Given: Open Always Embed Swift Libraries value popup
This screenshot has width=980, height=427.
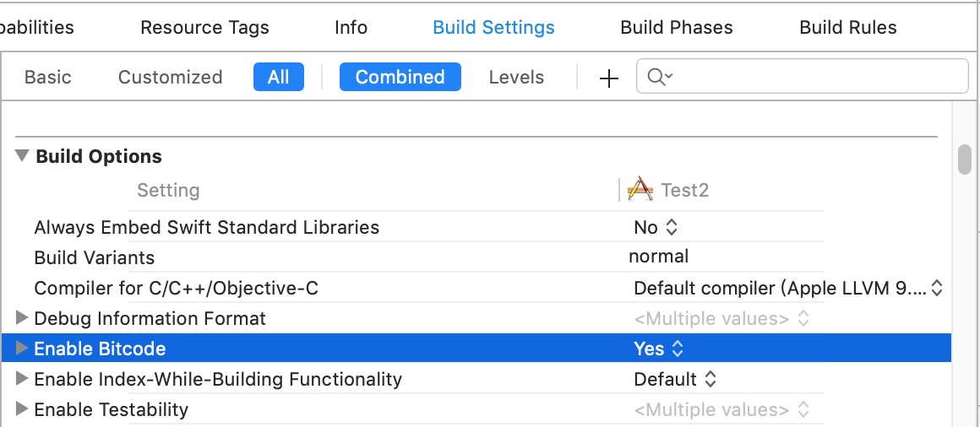Looking at the screenshot, I should coord(656,227).
